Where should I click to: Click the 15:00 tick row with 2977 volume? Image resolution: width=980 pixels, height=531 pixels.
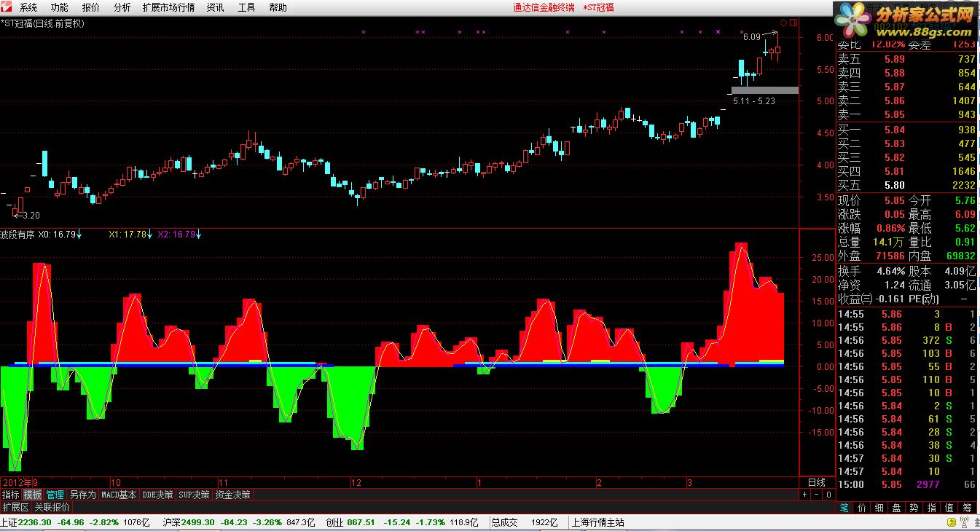coord(906,484)
